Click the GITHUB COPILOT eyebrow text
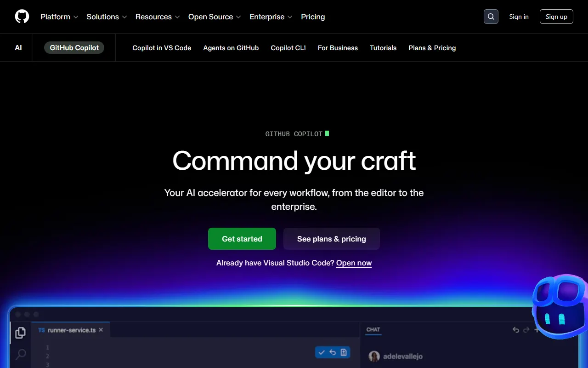The height and width of the screenshot is (368, 588). pos(294,134)
